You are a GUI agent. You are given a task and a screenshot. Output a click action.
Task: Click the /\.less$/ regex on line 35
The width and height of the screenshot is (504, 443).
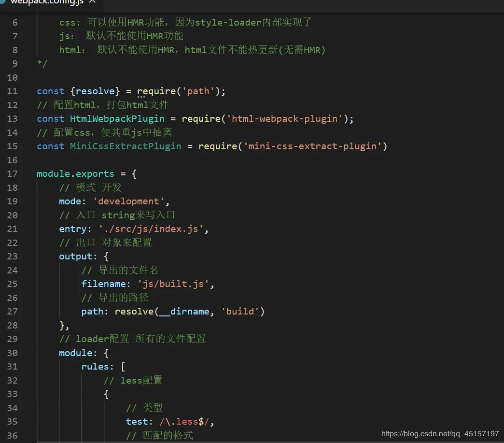tap(184, 422)
